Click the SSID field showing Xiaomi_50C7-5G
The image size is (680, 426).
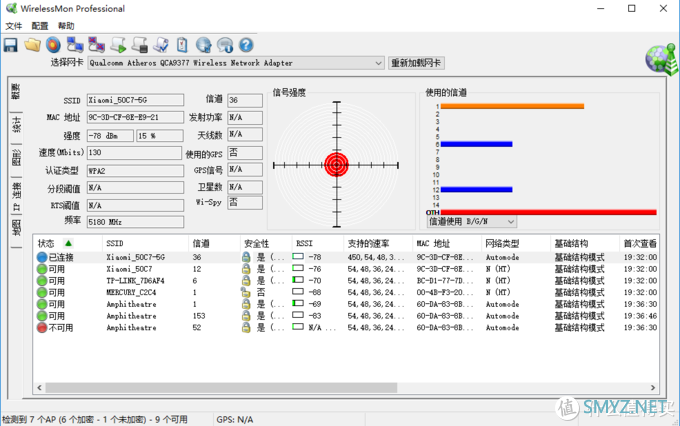(135, 100)
